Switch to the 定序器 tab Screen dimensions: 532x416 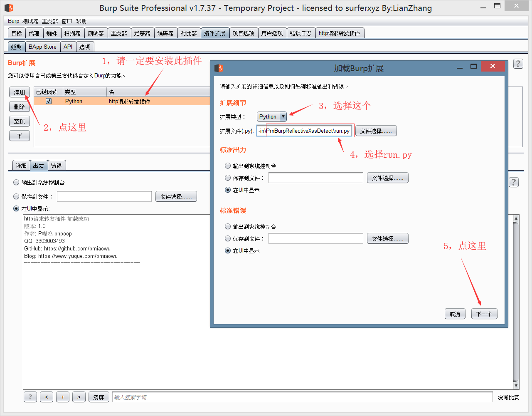[x=142, y=33]
